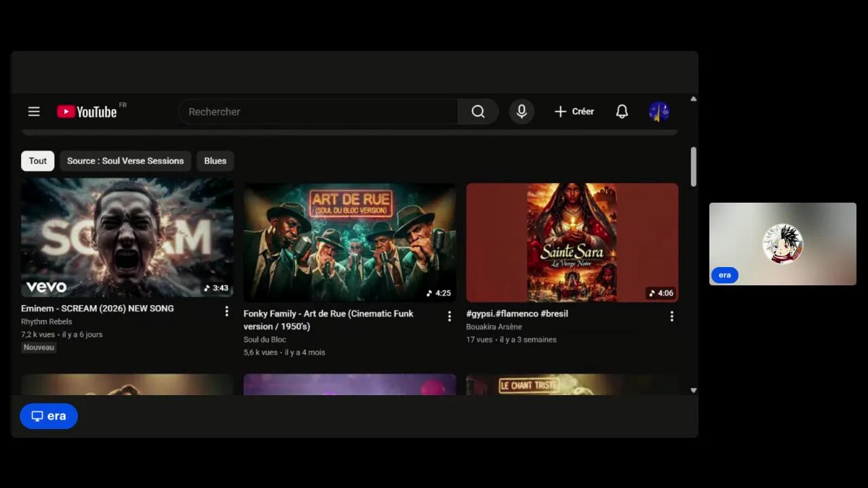
Task: Click the 4:25 duration badge
Action: (438, 293)
